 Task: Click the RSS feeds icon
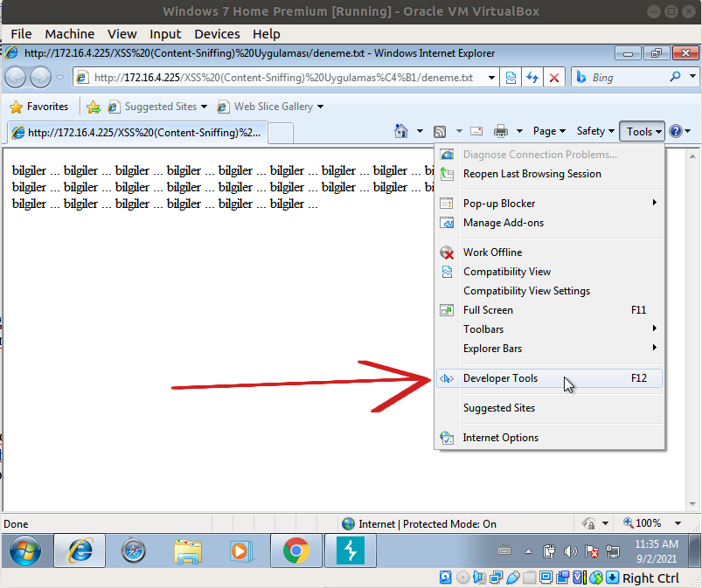pos(440,132)
